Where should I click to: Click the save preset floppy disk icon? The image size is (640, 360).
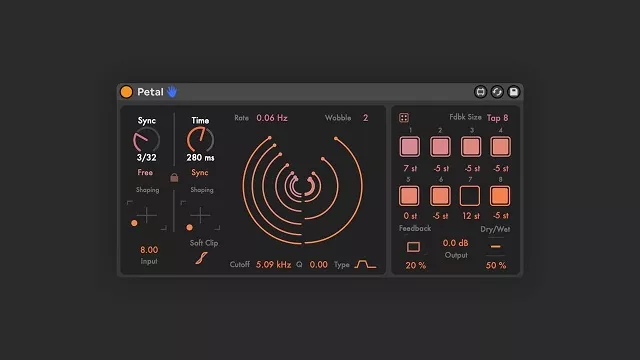[x=513, y=92]
